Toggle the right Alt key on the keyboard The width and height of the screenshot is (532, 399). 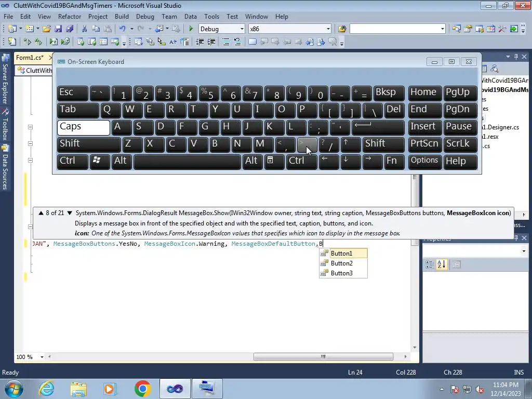[253, 162]
